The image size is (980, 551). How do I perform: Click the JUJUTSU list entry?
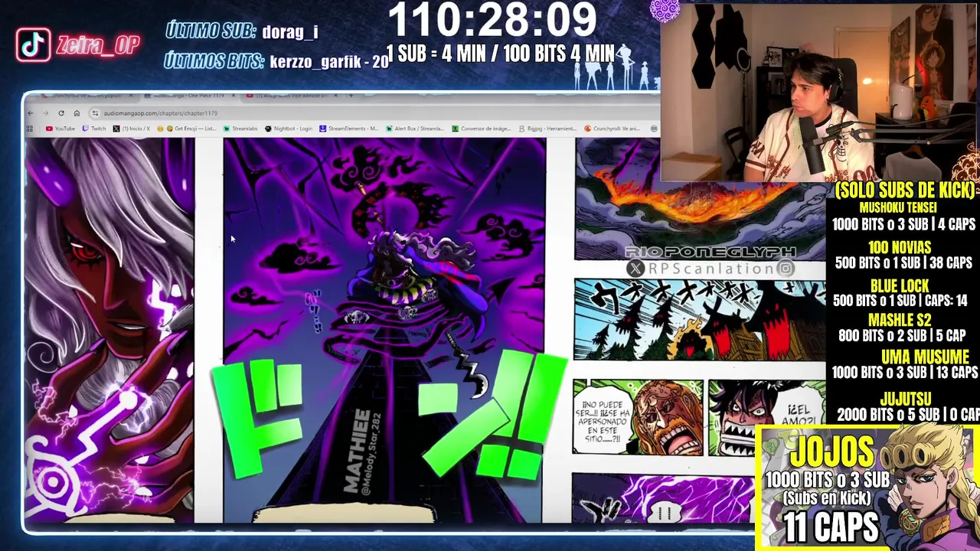click(907, 406)
